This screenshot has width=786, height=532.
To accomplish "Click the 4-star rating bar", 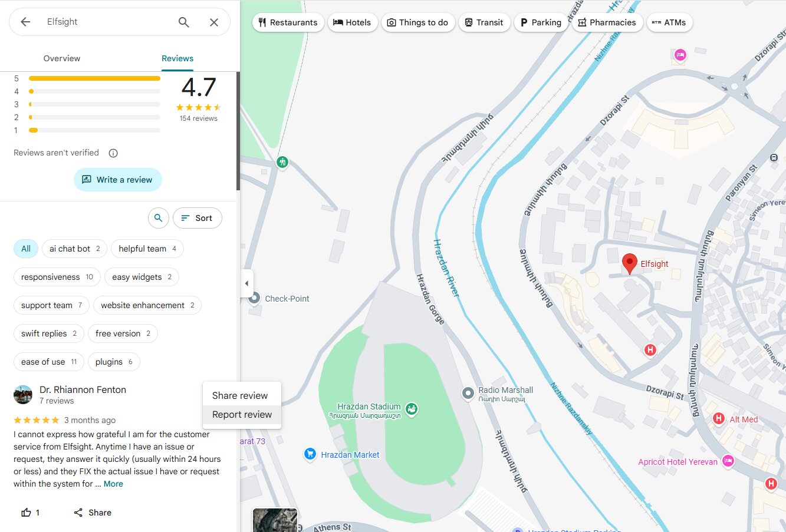I will (94, 91).
